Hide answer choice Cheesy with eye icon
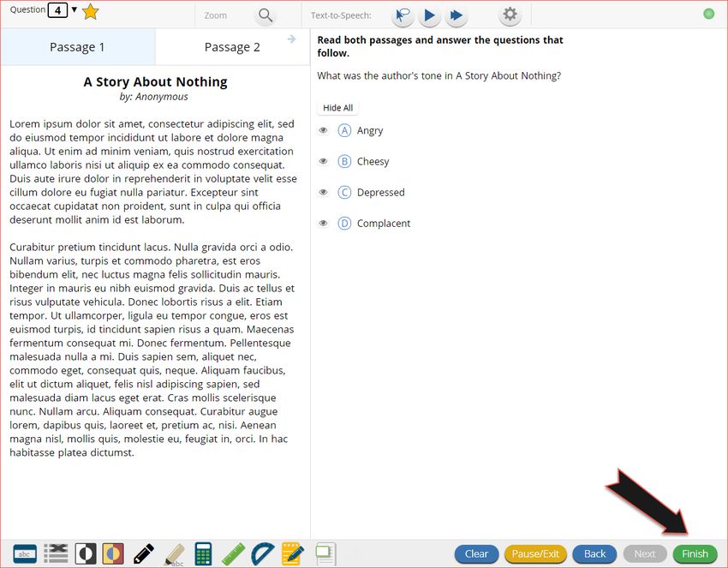 pyautogui.click(x=323, y=162)
